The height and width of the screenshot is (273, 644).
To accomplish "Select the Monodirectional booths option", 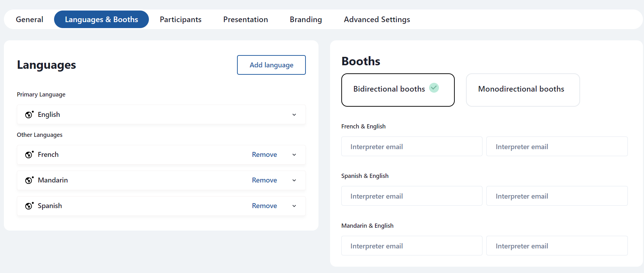I will click(523, 90).
